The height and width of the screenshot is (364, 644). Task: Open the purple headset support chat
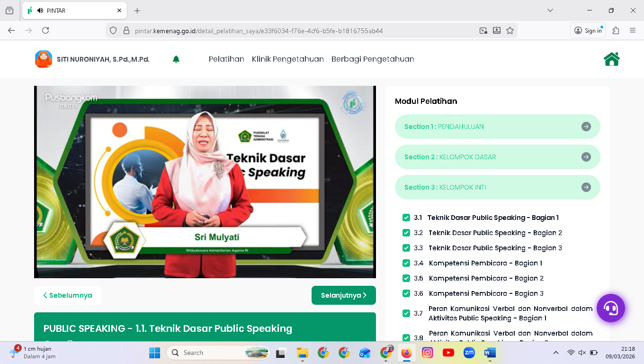[610, 308]
